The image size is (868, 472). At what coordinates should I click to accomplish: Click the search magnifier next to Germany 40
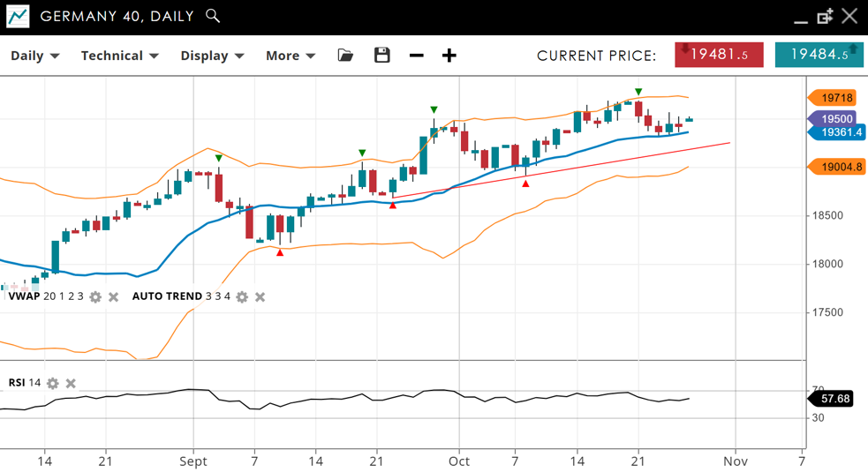tap(213, 16)
